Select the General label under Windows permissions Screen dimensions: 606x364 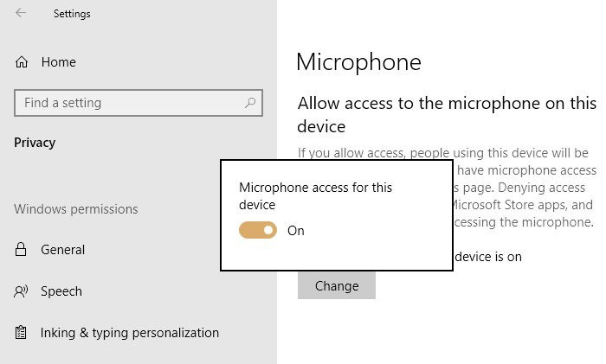[x=62, y=250]
